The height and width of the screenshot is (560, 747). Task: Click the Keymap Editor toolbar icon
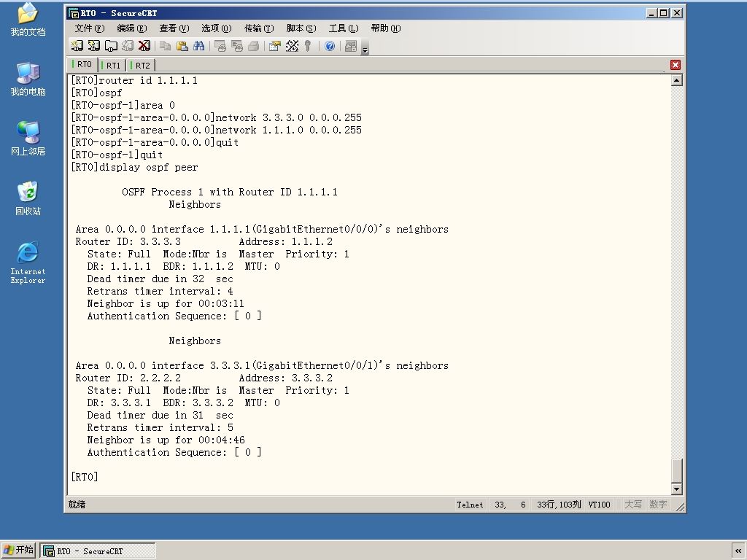pos(292,46)
